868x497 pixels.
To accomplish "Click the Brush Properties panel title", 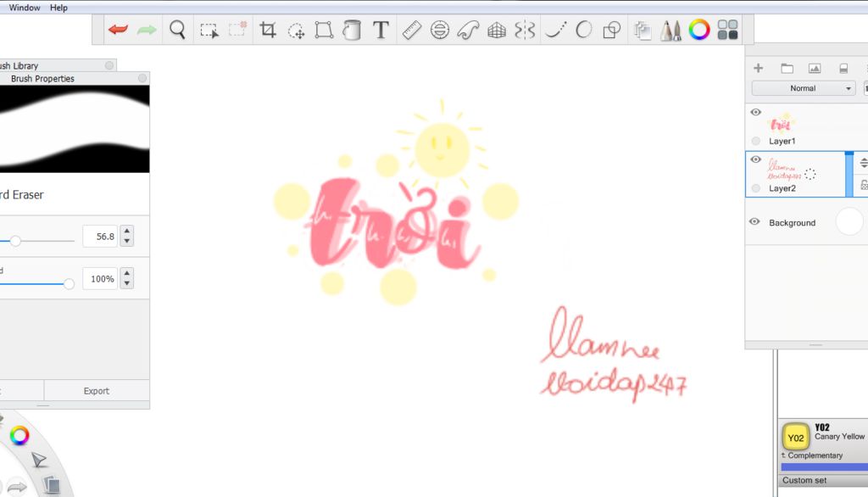I will coord(42,79).
